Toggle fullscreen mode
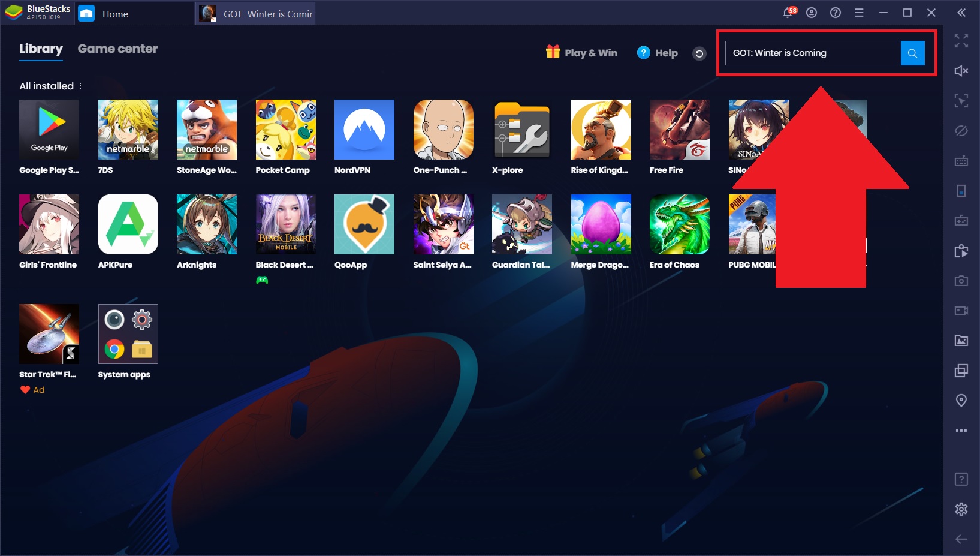 [x=961, y=41]
